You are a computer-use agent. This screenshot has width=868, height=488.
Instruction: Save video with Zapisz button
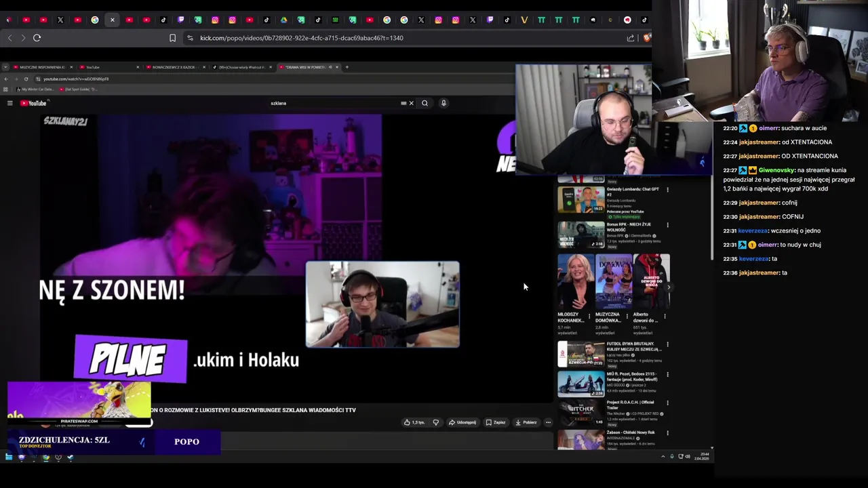[496, 422]
